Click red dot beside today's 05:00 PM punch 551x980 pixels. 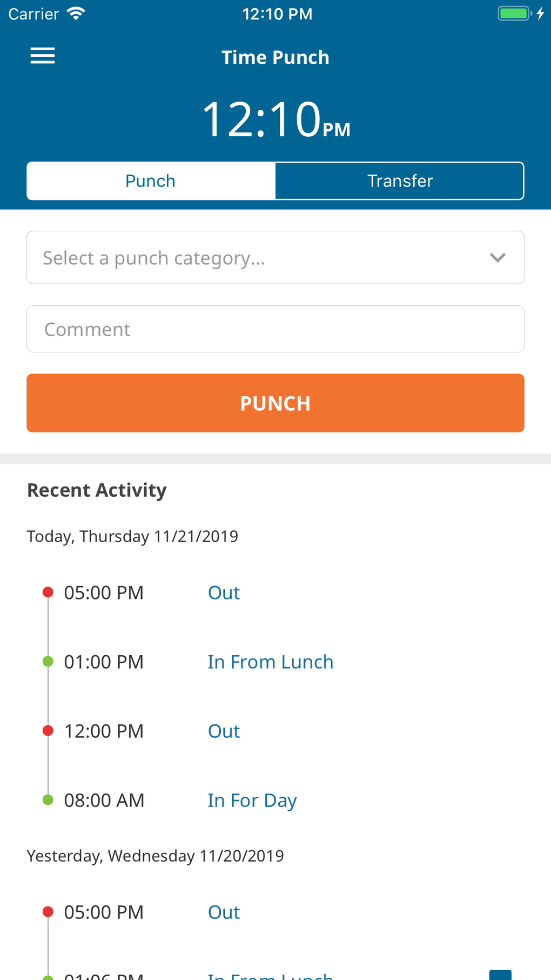point(48,592)
